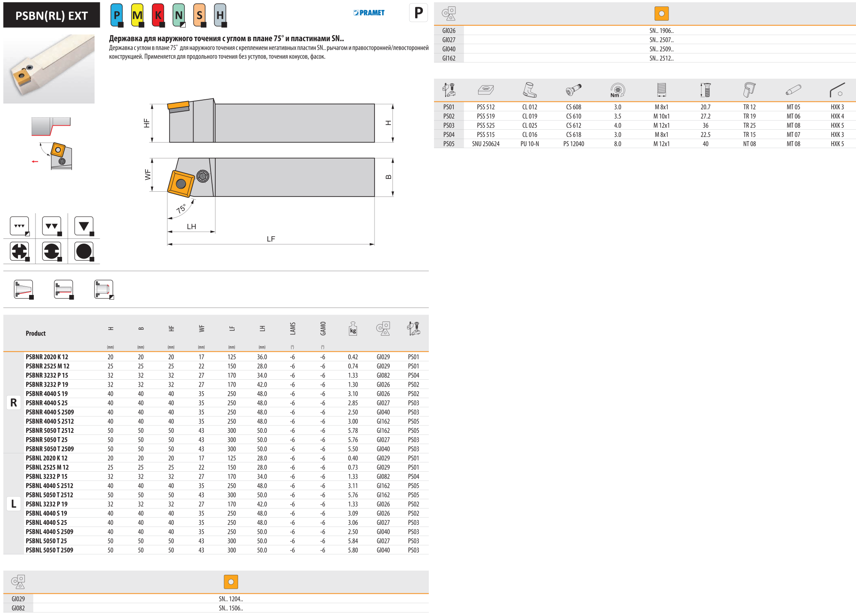Click the weight kg column header icon

tap(353, 329)
